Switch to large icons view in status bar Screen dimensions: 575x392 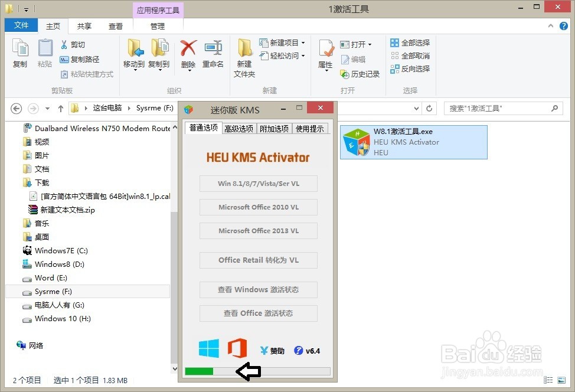point(561,380)
